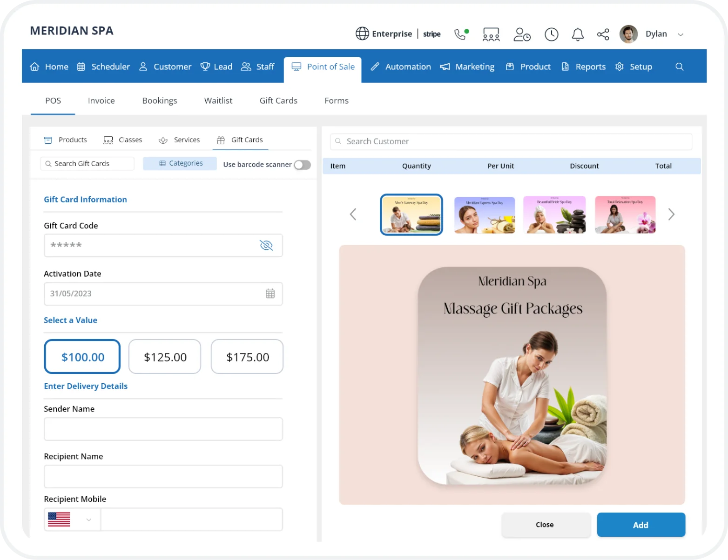Switch to the Forms sub-tab
Image resolution: width=728 pixels, height=560 pixels.
tap(337, 100)
